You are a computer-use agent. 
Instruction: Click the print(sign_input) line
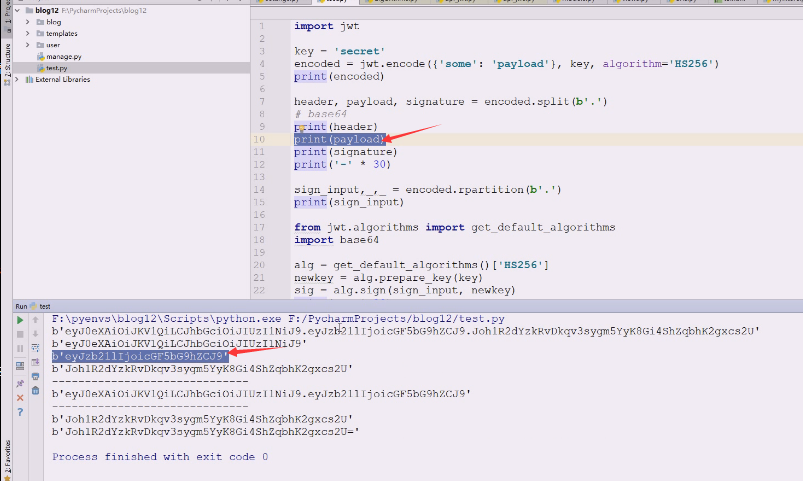click(x=349, y=202)
